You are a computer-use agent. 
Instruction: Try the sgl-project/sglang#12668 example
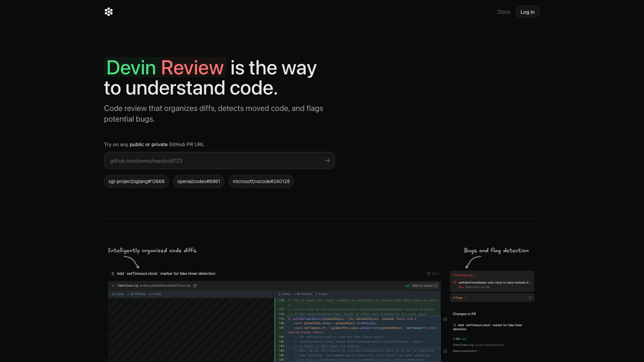136,181
